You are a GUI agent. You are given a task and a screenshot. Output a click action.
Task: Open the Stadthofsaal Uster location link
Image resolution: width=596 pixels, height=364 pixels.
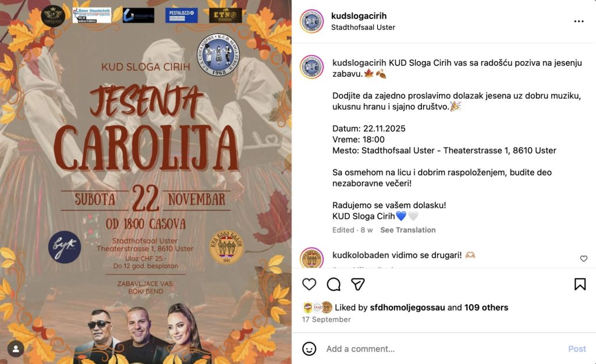tap(363, 27)
